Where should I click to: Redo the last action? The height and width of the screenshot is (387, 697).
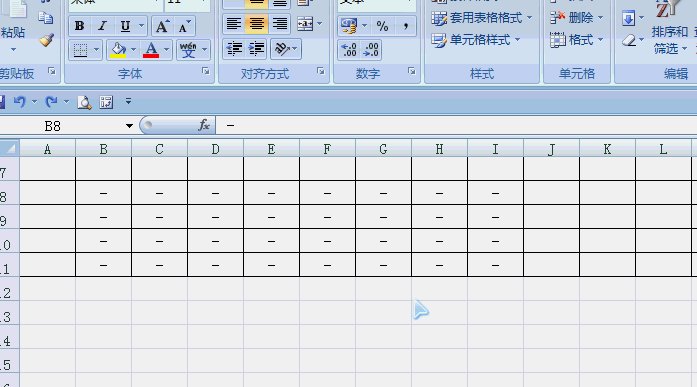[x=51, y=102]
